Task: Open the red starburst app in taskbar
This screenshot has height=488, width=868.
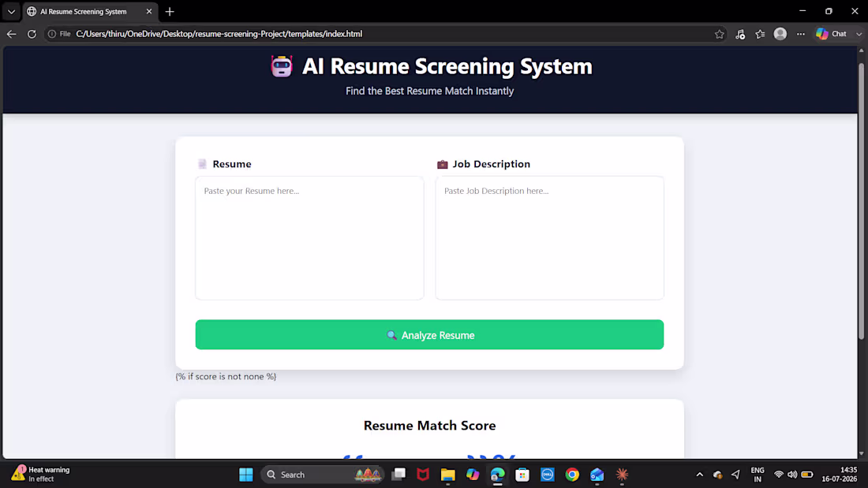Action: coord(623,475)
